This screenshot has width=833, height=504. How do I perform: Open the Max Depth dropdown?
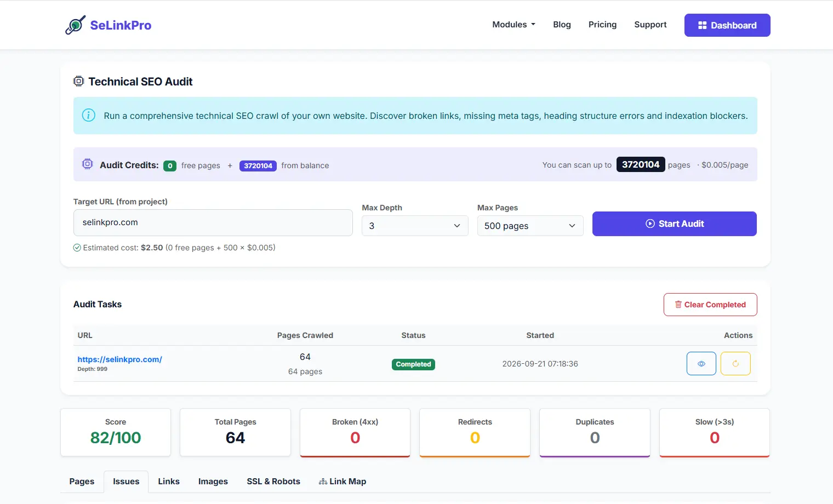click(x=415, y=226)
